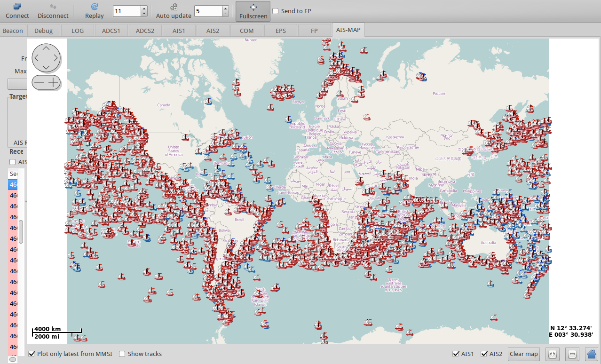This screenshot has height=364, width=601.
Task: Click the Replay count field showing 11
Action: (127, 11)
